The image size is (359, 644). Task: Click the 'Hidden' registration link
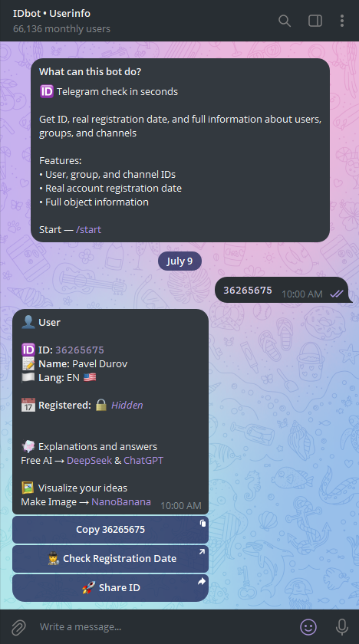(127, 405)
